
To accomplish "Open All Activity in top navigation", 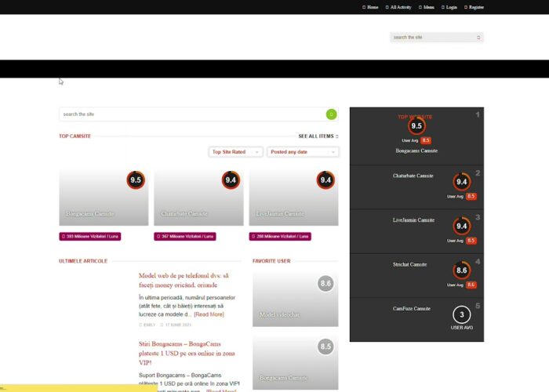I will (x=398, y=7).
